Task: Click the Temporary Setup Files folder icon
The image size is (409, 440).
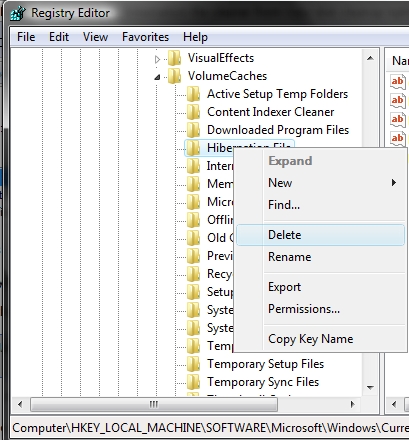Action: click(x=193, y=364)
